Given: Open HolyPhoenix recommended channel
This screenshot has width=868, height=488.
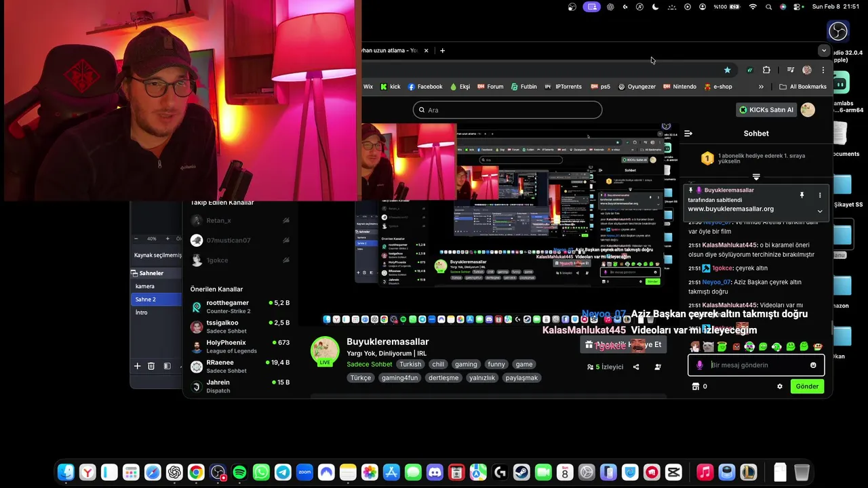Looking at the screenshot, I should [x=240, y=346].
